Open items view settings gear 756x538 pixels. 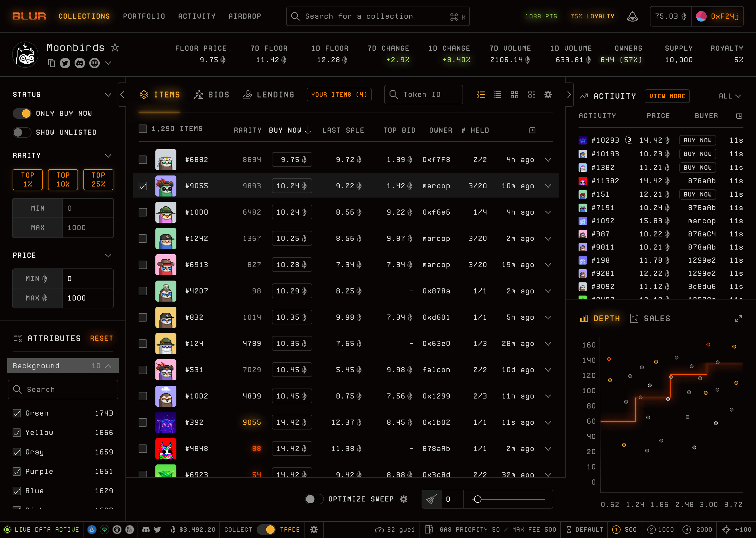pyautogui.click(x=548, y=95)
